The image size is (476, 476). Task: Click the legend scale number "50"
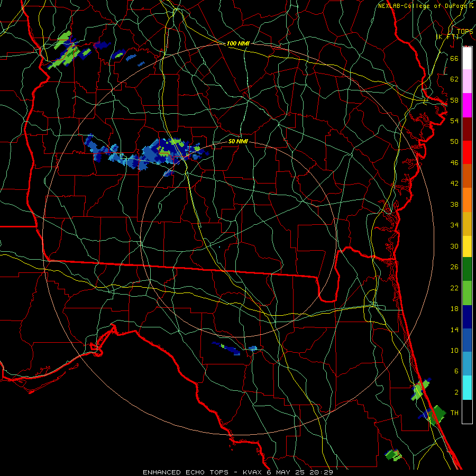[x=454, y=141]
